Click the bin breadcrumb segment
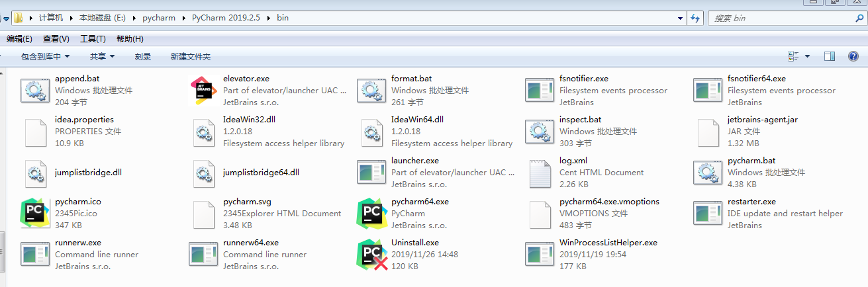Screen dimensions: 868x287 [282, 18]
